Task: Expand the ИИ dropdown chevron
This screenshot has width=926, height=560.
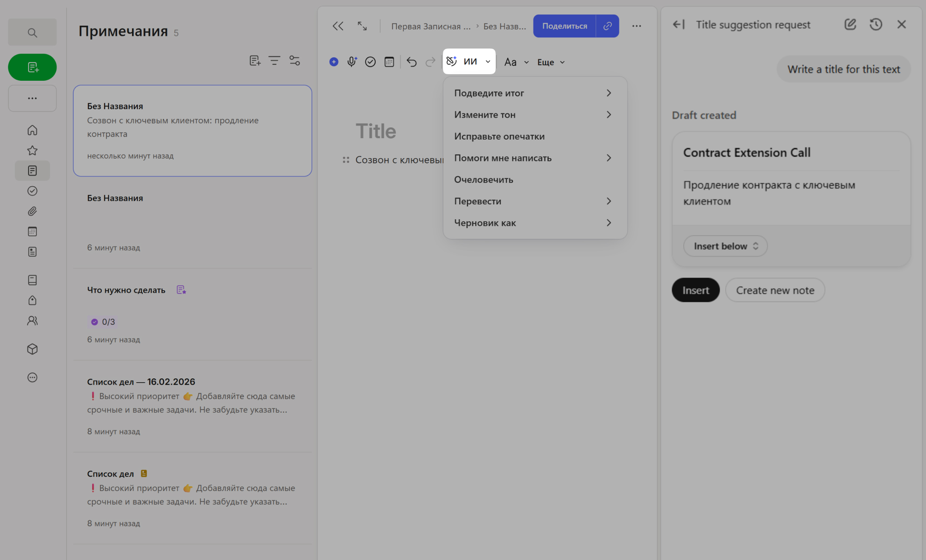Action: pyautogui.click(x=487, y=62)
